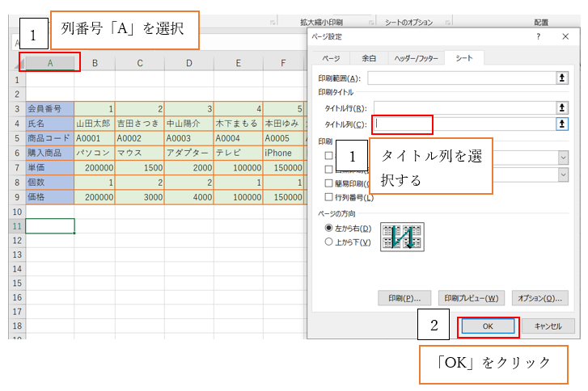Select column header A
588x391 pixels.
[x=50, y=63]
